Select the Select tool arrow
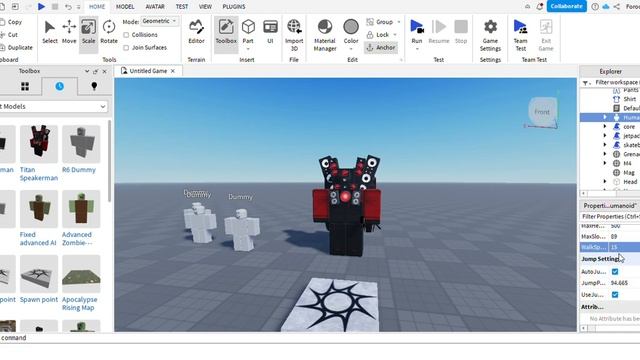The image size is (640, 360). pyautogui.click(x=49, y=32)
